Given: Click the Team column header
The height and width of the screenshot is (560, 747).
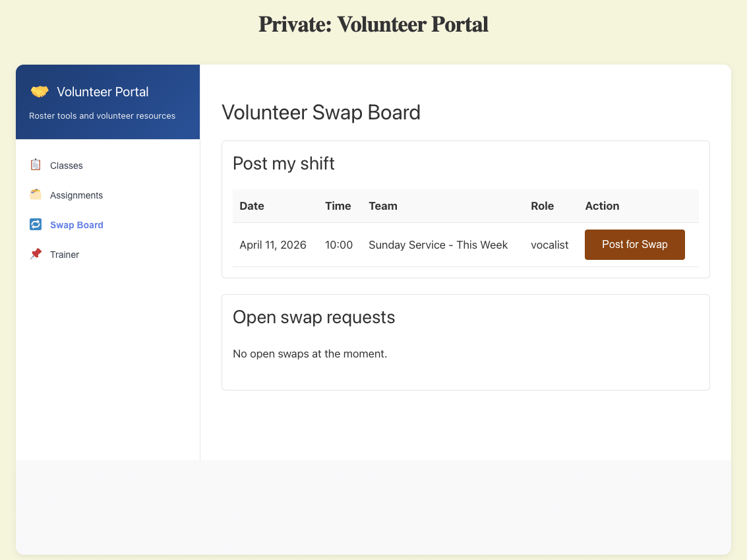Looking at the screenshot, I should tap(383, 206).
